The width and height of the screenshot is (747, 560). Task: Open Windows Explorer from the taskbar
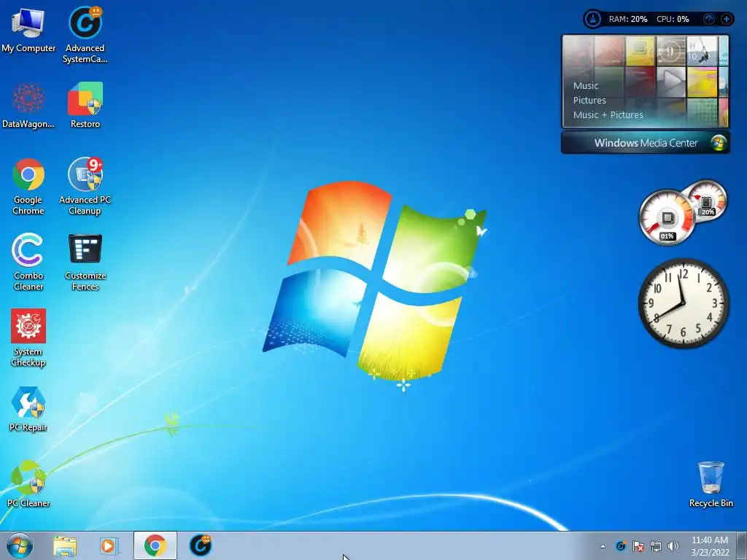(x=65, y=545)
